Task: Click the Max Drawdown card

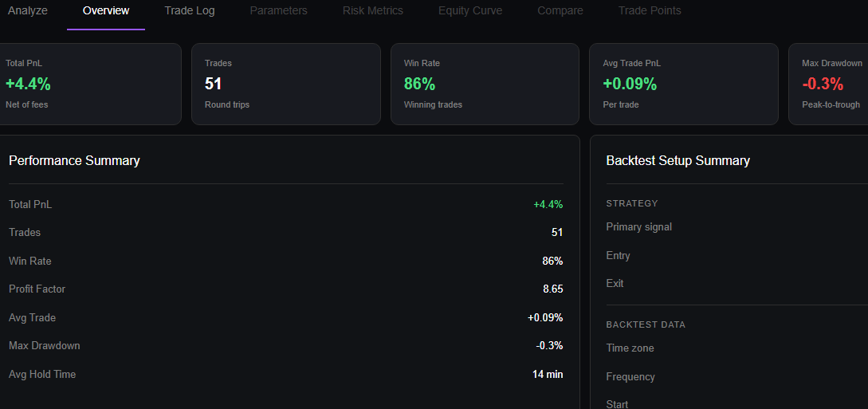Action: coord(828,85)
